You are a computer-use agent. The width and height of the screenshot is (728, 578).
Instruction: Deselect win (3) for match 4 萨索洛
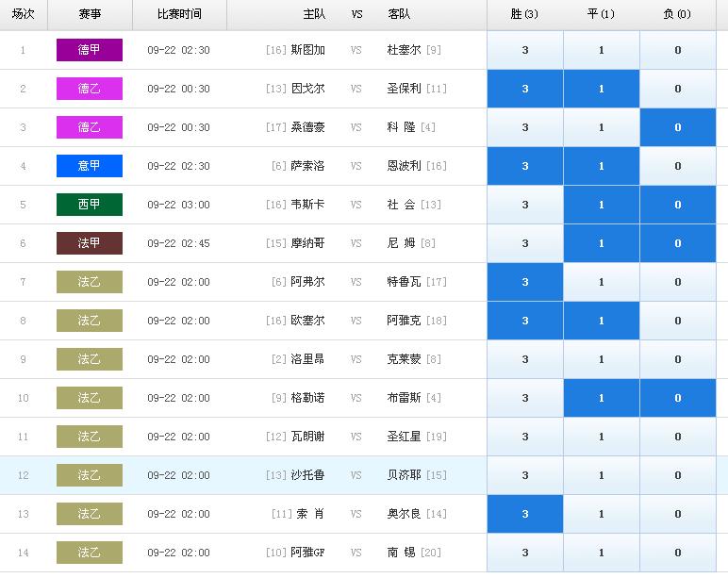pyautogui.click(x=525, y=166)
